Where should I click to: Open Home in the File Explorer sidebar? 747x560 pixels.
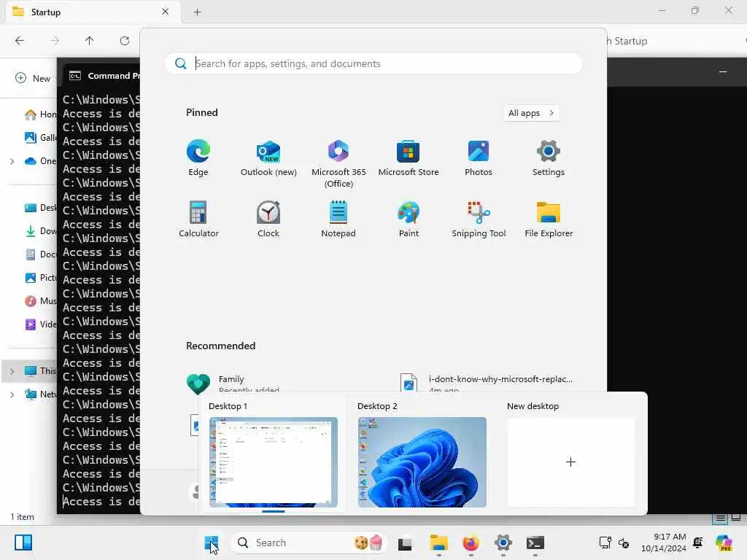point(41,114)
